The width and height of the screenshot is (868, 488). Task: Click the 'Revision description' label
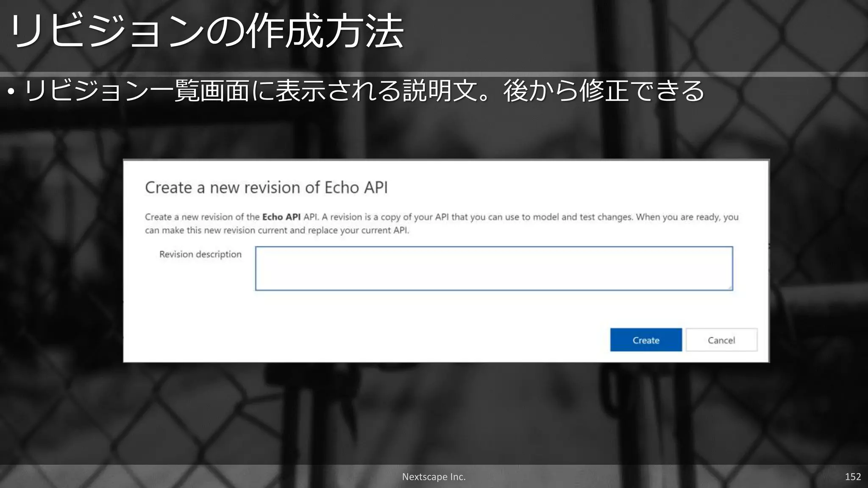point(200,254)
